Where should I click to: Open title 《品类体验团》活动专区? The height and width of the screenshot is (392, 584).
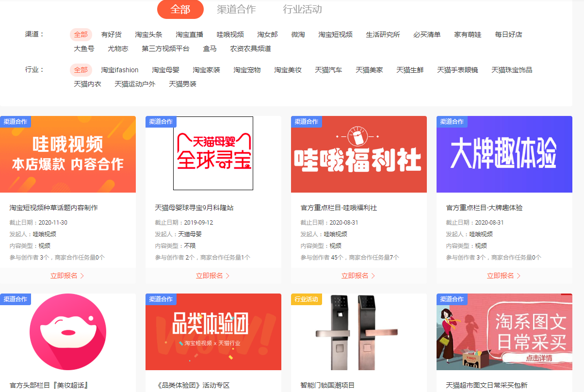pyautogui.click(x=193, y=385)
